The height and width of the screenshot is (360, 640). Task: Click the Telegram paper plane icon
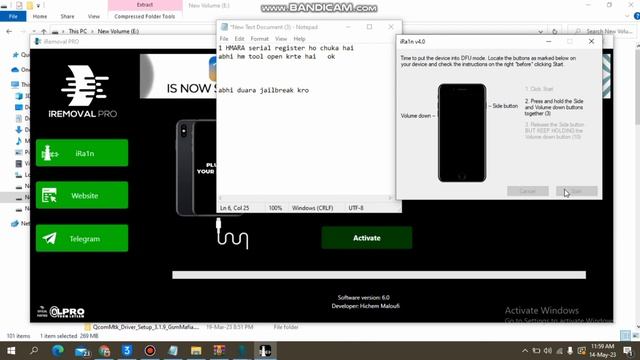(x=49, y=238)
